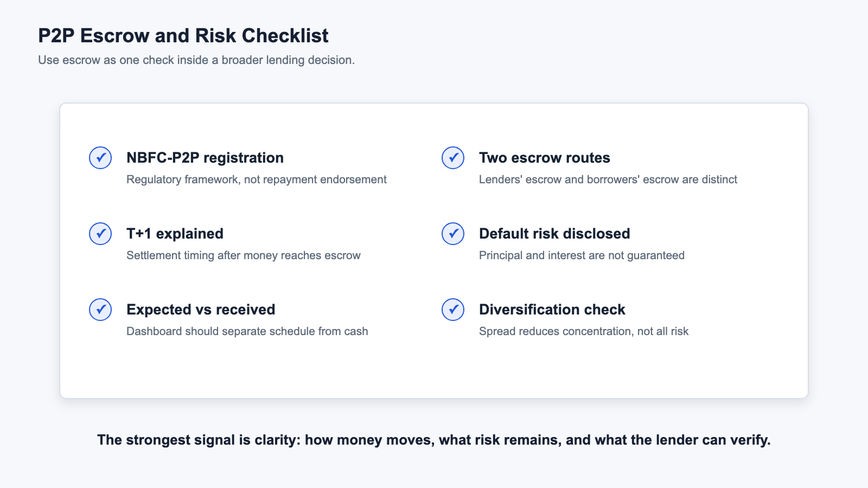868x488 pixels.
Task: Click the P2P Escrow and Risk Checklist title
Action: tap(183, 36)
